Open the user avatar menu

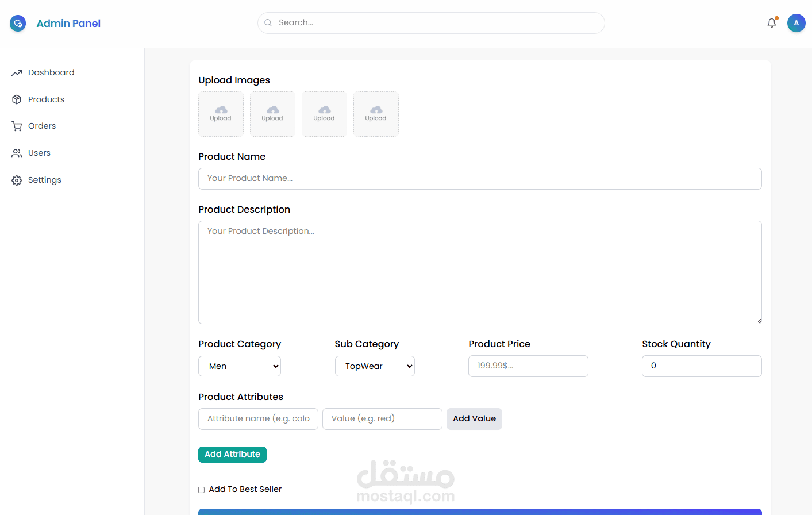pos(796,23)
